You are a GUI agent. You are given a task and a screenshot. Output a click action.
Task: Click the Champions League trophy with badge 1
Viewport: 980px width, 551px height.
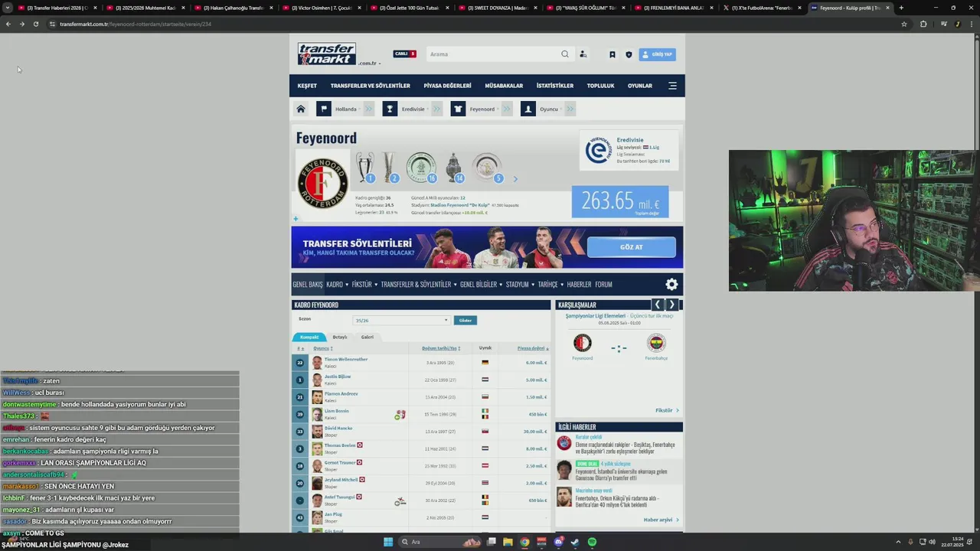[x=366, y=168]
